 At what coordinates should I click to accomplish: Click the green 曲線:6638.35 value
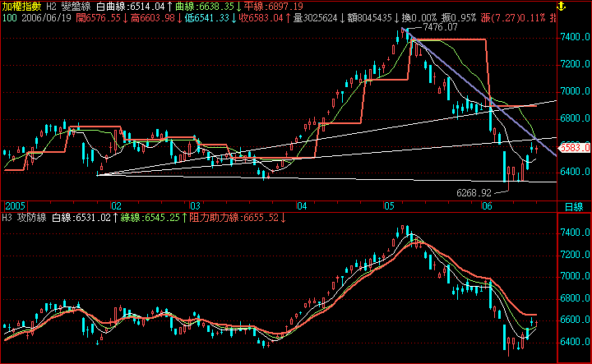click(205, 7)
